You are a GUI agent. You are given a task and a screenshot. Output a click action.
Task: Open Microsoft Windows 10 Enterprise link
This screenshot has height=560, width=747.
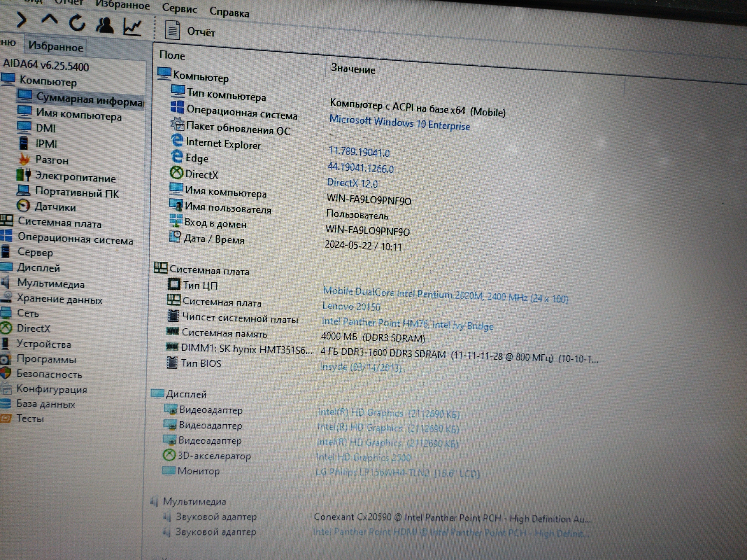[x=400, y=123]
